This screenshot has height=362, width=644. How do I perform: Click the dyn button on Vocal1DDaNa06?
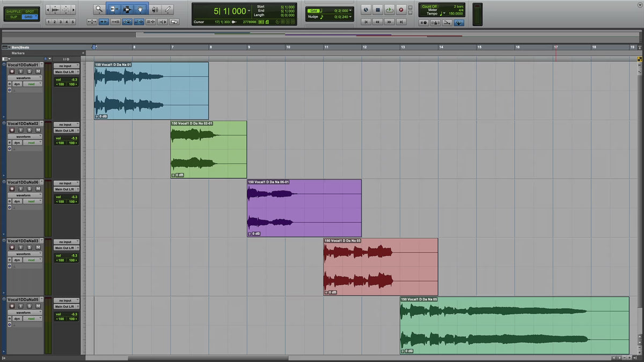[17, 202]
